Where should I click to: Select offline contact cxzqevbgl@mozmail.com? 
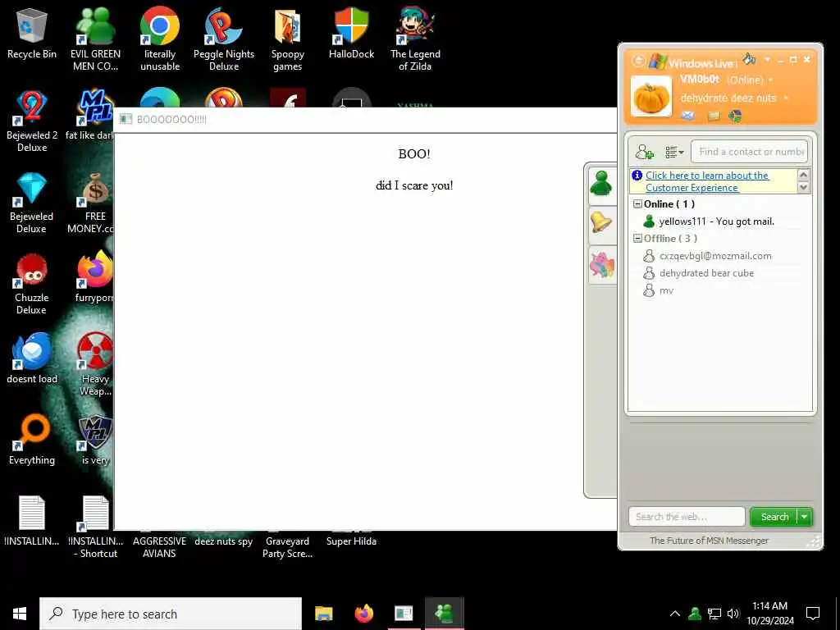point(715,256)
